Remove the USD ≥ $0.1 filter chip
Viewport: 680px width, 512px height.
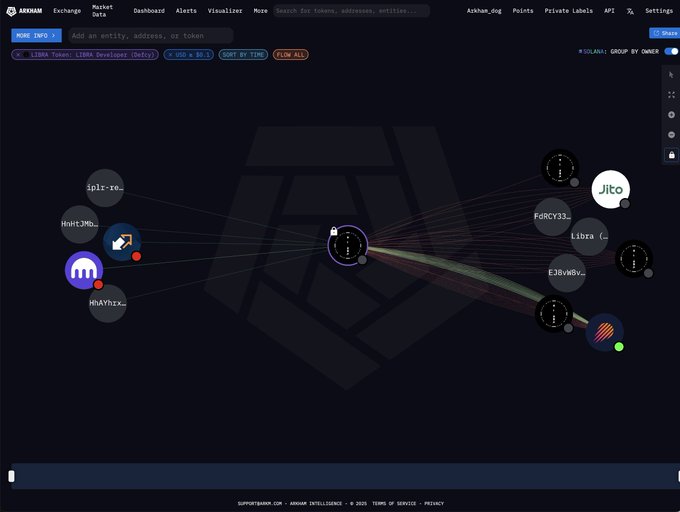click(x=170, y=55)
